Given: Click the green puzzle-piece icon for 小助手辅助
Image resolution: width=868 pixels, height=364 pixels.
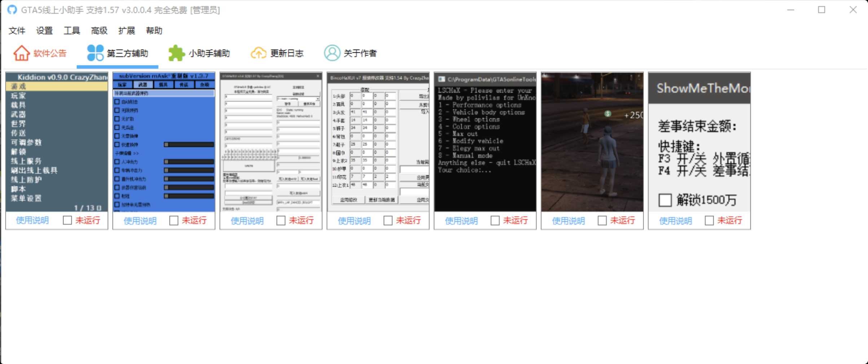Looking at the screenshot, I should click(176, 53).
